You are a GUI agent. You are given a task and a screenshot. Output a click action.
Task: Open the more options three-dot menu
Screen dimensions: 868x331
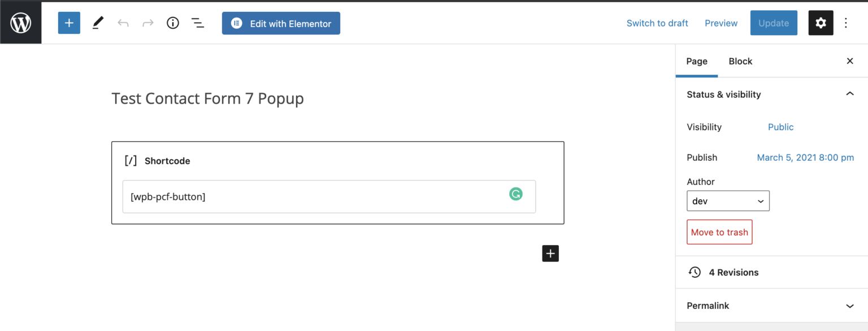[x=846, y=23]
